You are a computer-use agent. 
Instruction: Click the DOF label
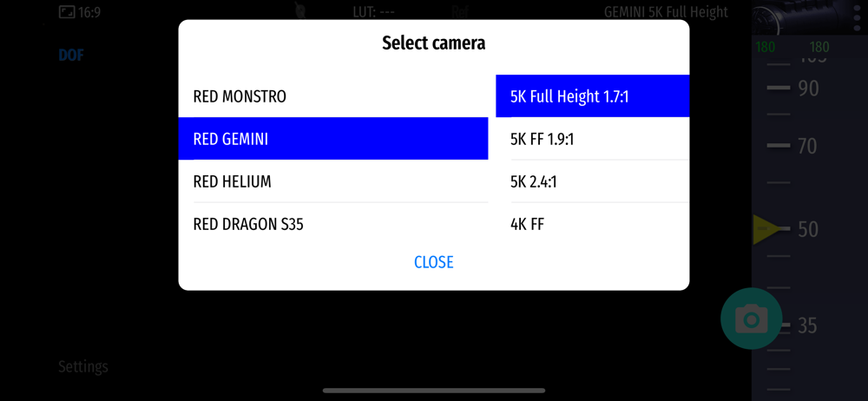[71, 55]
